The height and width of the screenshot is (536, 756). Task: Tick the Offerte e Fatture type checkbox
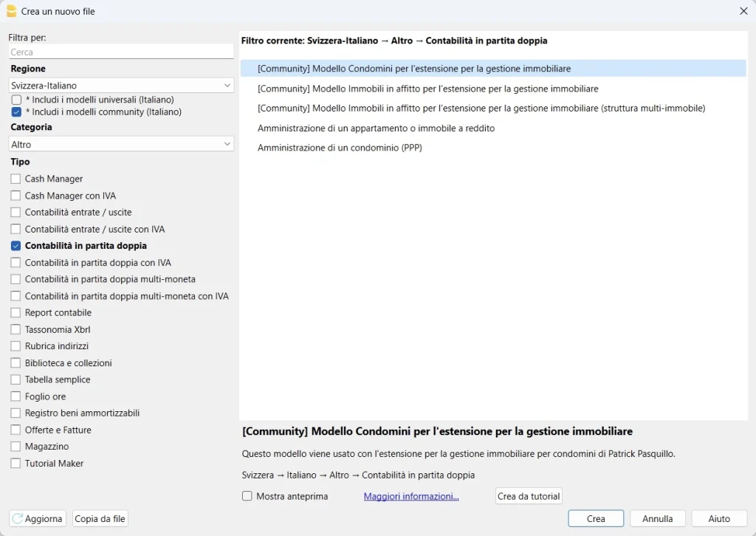tap(16, 430)
